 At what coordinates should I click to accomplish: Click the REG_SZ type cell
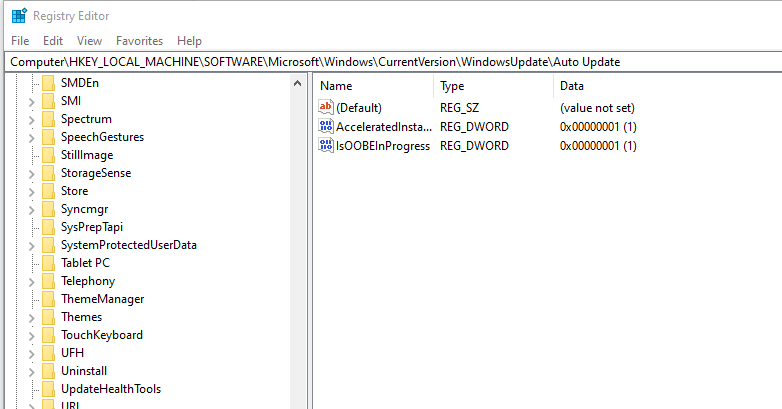coord(459,108)
